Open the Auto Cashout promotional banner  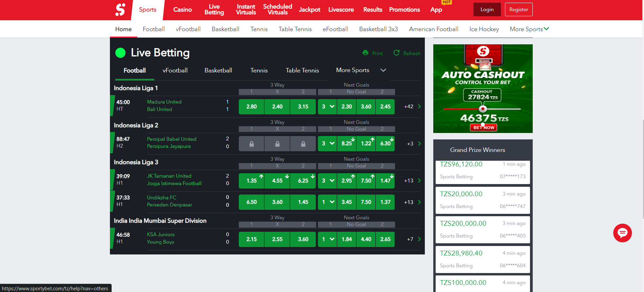coord(483,89)
